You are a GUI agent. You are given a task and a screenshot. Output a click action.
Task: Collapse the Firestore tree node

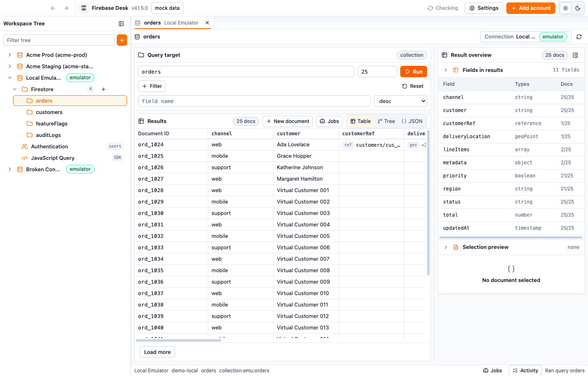(15, 89)
